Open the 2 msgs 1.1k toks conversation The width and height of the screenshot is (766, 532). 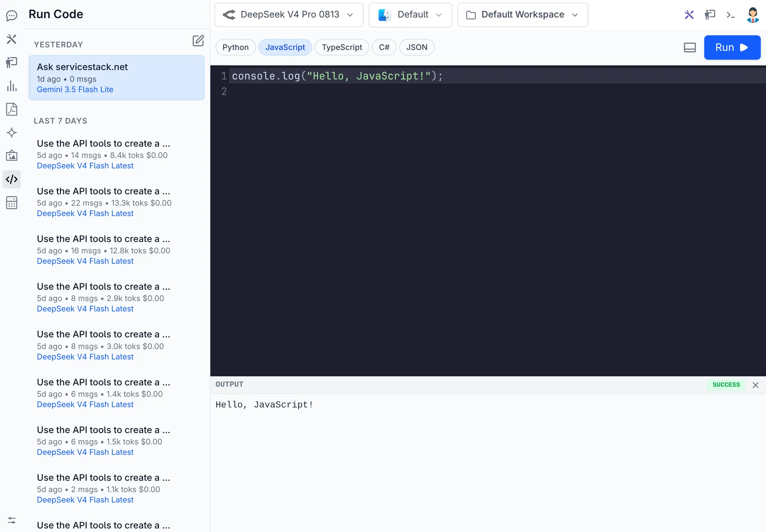117,488
